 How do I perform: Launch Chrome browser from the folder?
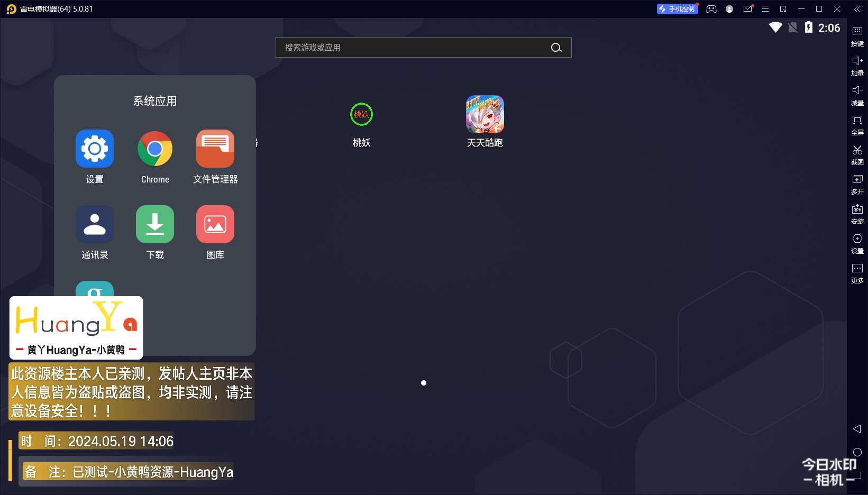[155, 149]
